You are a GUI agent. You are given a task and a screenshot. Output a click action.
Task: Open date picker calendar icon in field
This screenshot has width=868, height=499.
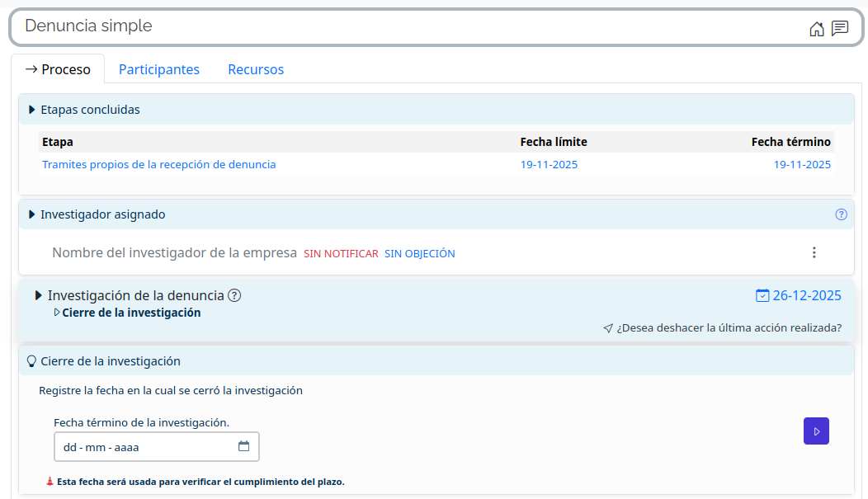[243, 446]
